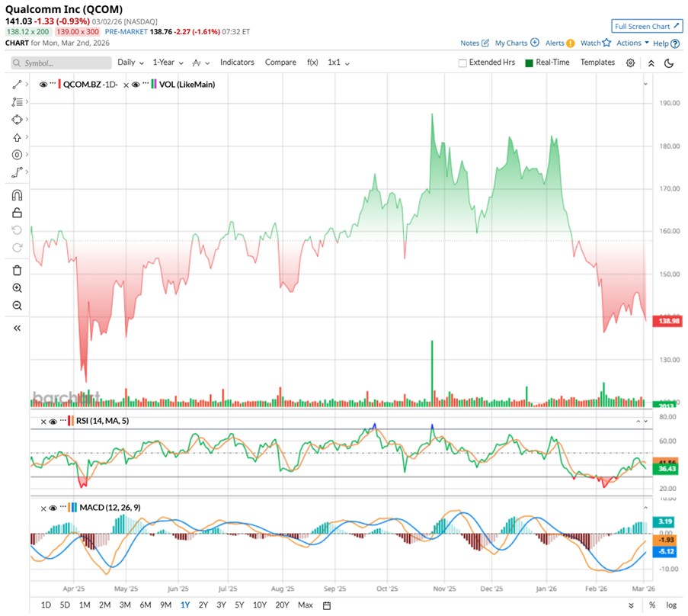
Task: Select the 6M time range
Action: [146, 605]
